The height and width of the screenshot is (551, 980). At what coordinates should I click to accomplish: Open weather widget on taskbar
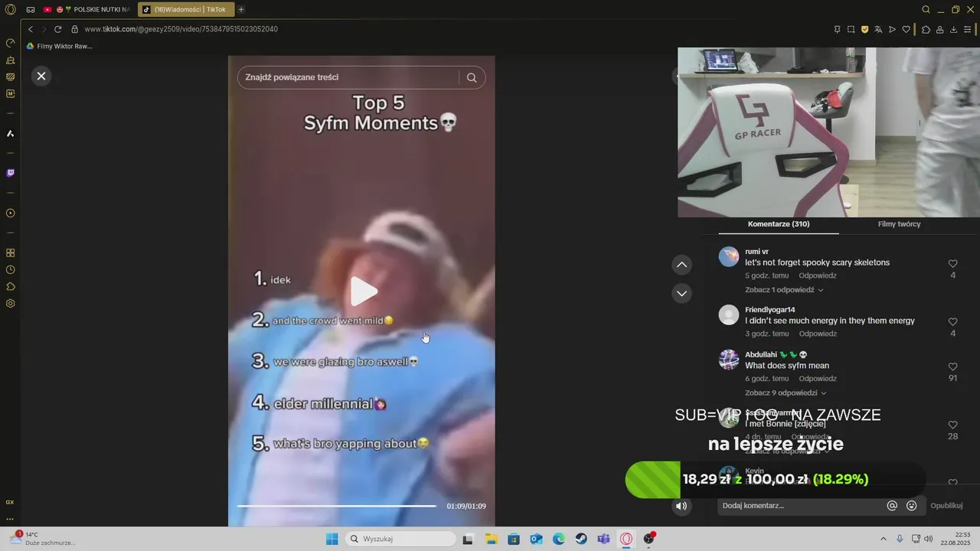tap(43, 539)
